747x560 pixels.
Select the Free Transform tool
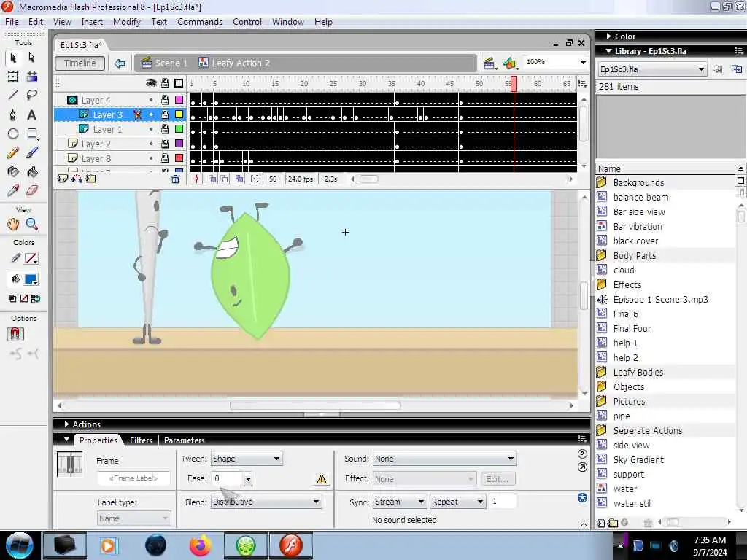click(13, 77)
